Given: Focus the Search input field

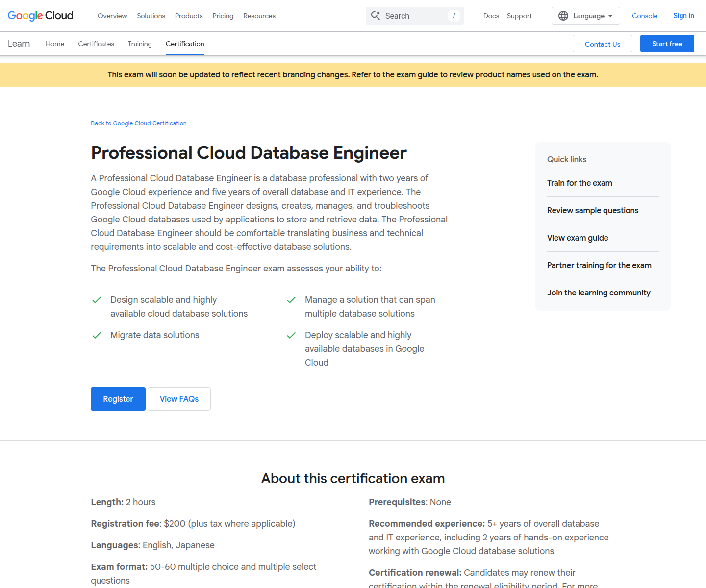Looking at the screenshot, I should [x=414, y=16].
